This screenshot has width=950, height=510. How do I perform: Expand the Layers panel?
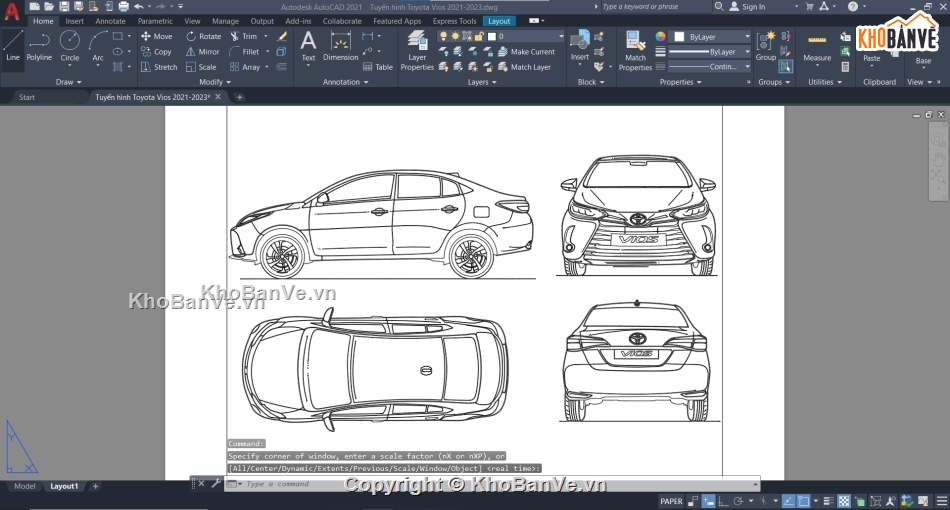point(482,82)
